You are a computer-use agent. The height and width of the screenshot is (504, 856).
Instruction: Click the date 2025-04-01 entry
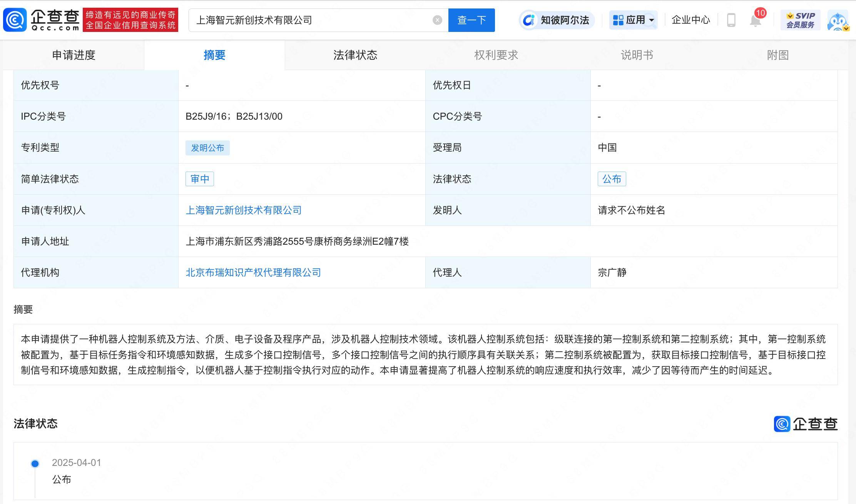point(77,462)
